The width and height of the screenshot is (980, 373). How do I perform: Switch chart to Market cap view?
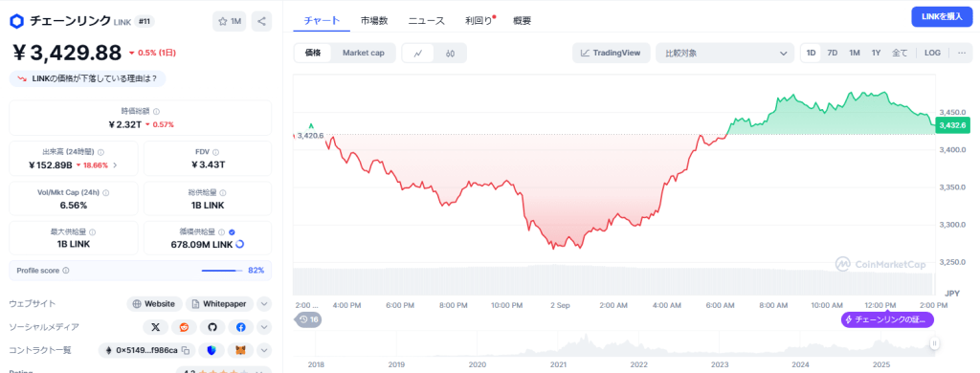(x=363, y=54)
